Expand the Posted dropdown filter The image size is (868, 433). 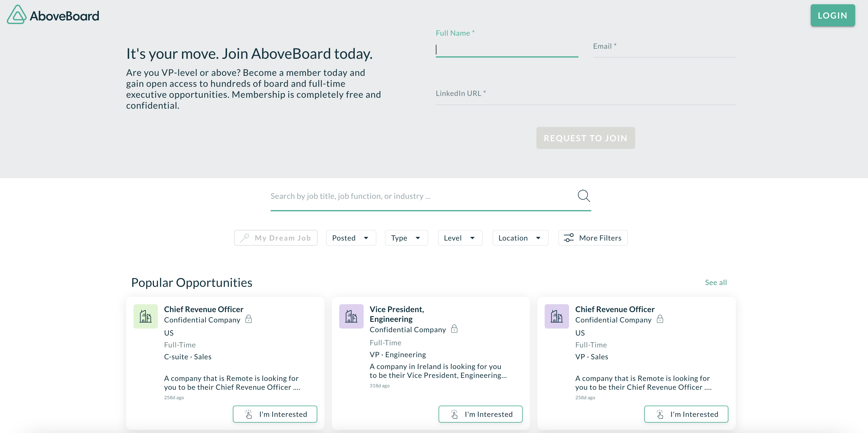coord(351,238)
